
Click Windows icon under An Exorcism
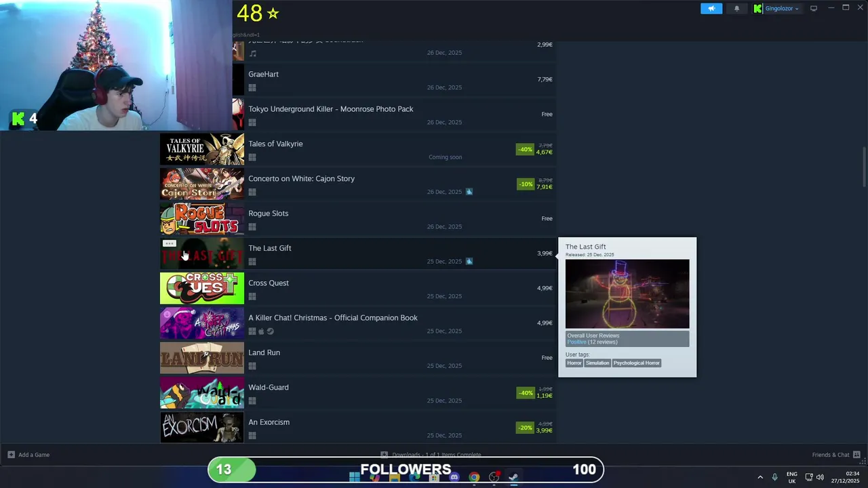[252, 436]
